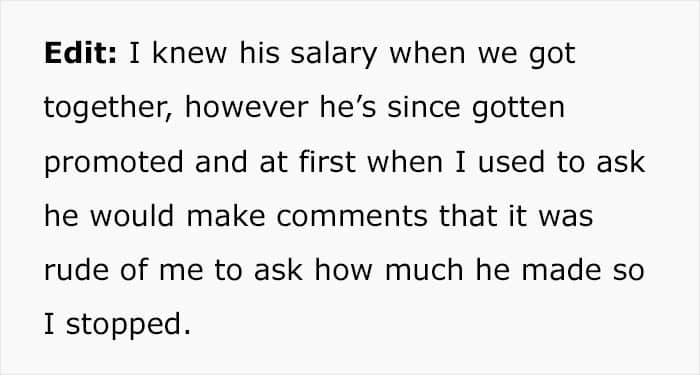
Task: Select the word "together," in the text
Action: tap(108, 109)
